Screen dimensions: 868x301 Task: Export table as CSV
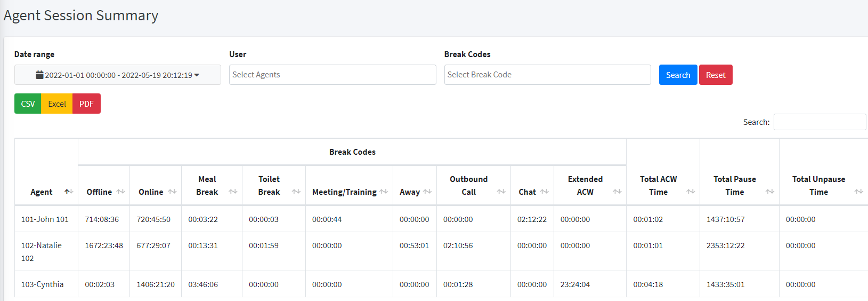tap(28, 104)
